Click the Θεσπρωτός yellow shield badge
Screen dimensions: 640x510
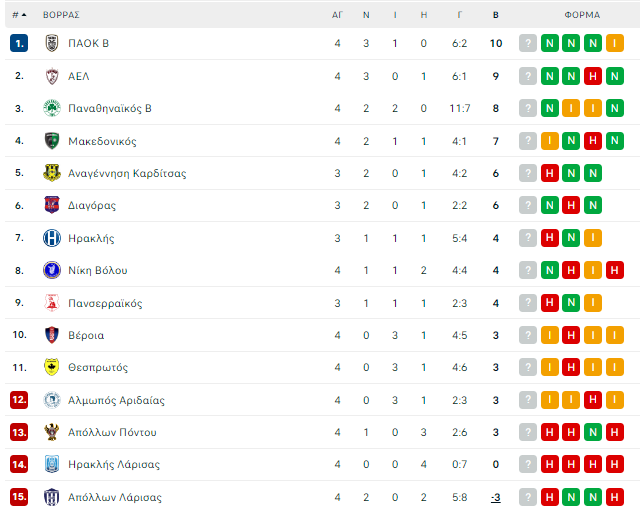click(x=52, y=367)
